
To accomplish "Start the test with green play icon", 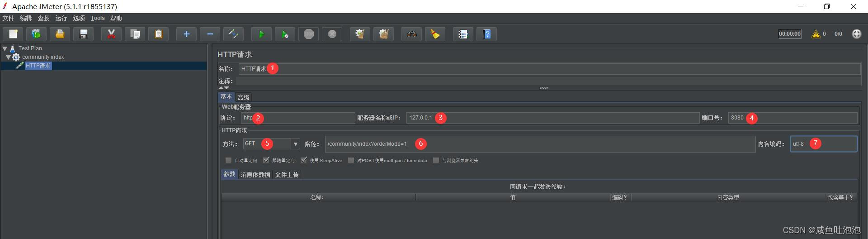I will click(x=261, y=34).
